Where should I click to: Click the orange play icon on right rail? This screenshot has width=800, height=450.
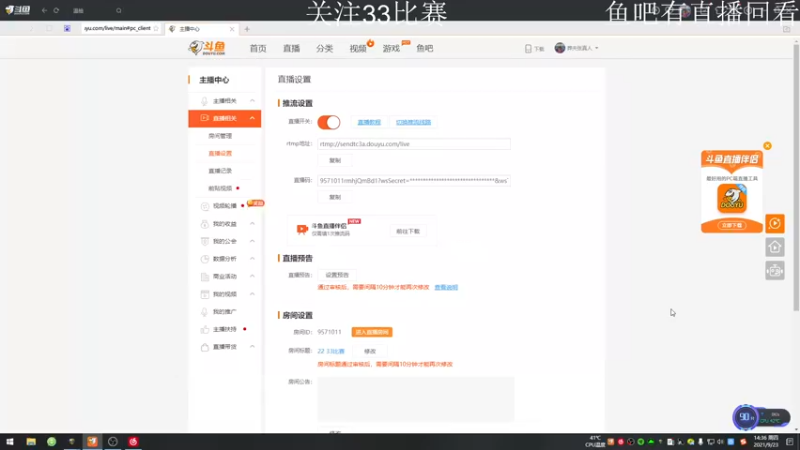[774, 223]
